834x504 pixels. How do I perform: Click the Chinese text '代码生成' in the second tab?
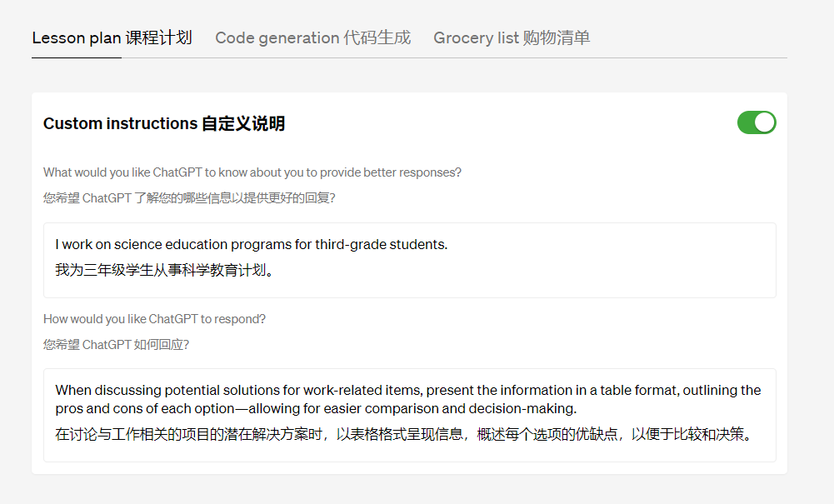click(x=377, y=37)
